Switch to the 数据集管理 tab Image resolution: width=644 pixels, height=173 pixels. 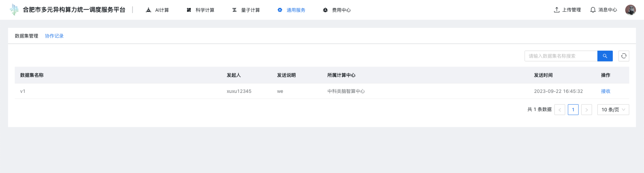point(26,36)
